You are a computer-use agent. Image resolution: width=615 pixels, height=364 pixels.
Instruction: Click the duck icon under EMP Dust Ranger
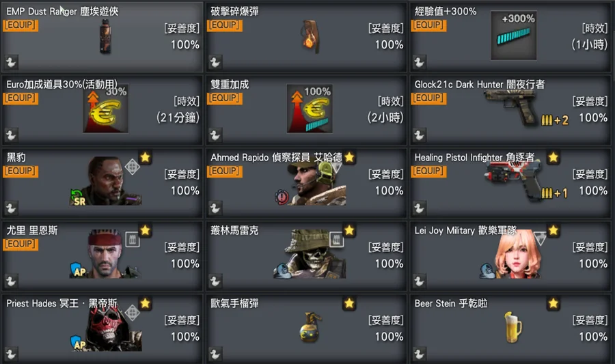[x=11, y=62]
